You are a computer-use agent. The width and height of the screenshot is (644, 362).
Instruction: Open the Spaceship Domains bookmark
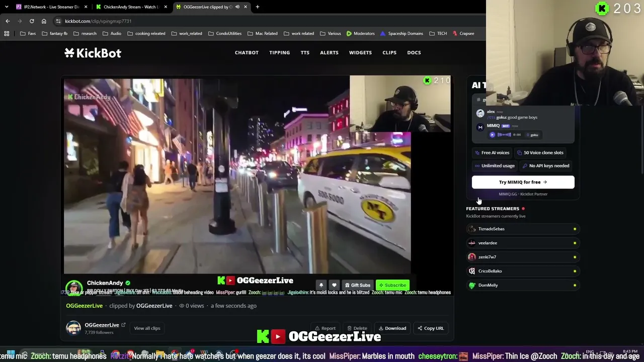click(401, 34)
